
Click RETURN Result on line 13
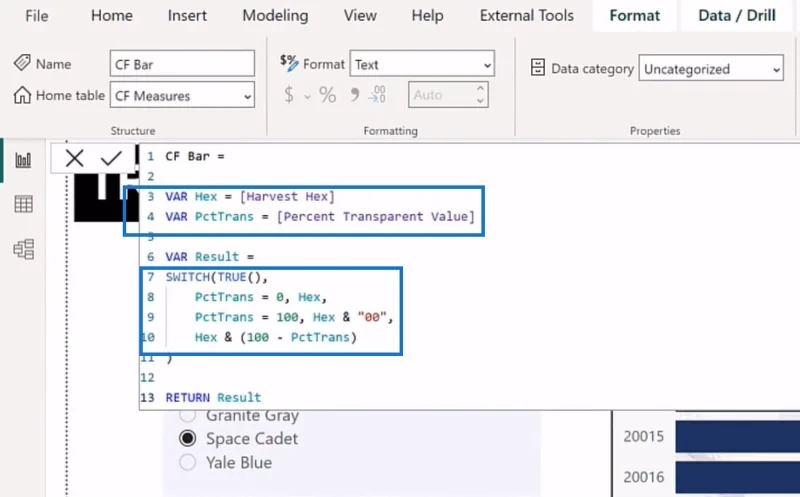(x=213, y=397)
